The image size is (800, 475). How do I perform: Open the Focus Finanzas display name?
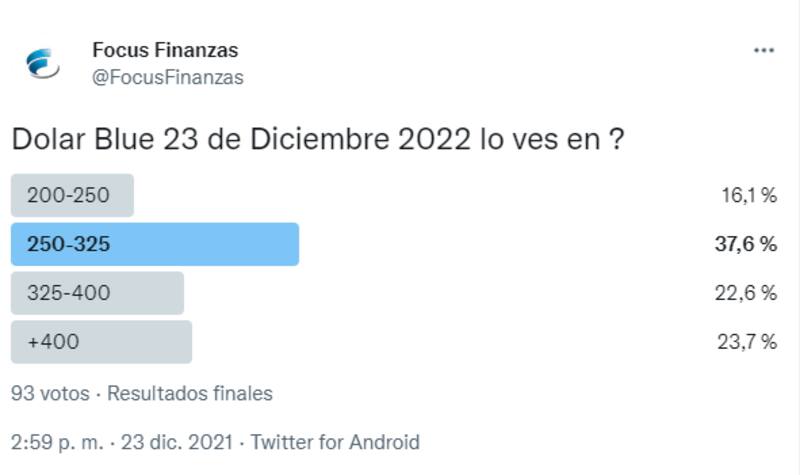point(165,49)
